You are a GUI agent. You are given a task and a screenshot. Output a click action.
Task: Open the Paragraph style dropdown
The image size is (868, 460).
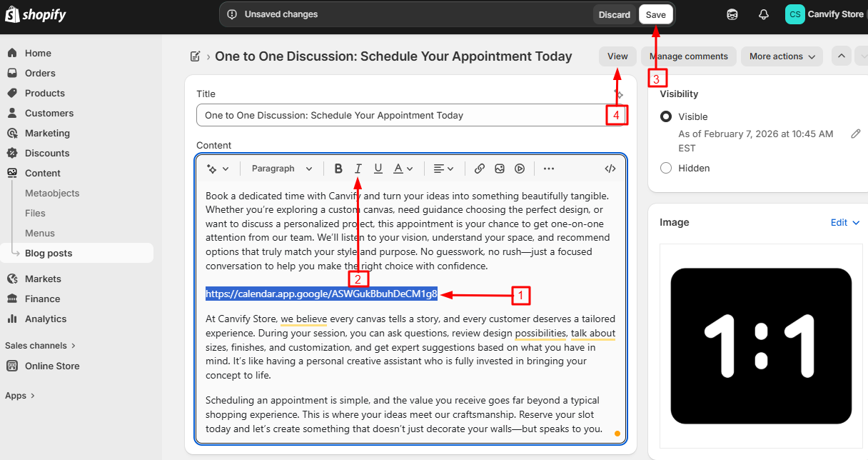pos(281,169)
